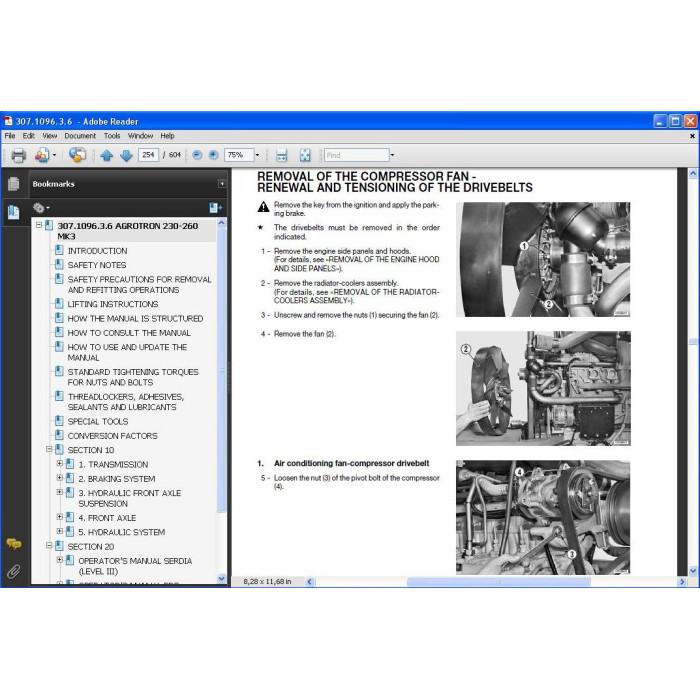700x700 pixels.
Task: Select the fit full page icon
Action: [x=305, y=155]
